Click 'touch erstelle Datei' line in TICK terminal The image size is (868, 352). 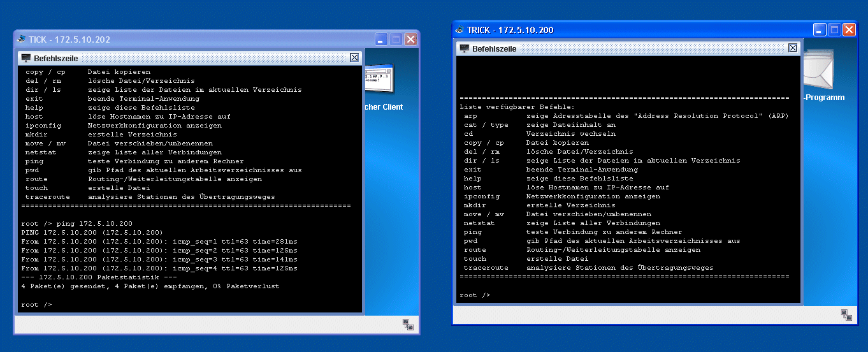point(88,188)
